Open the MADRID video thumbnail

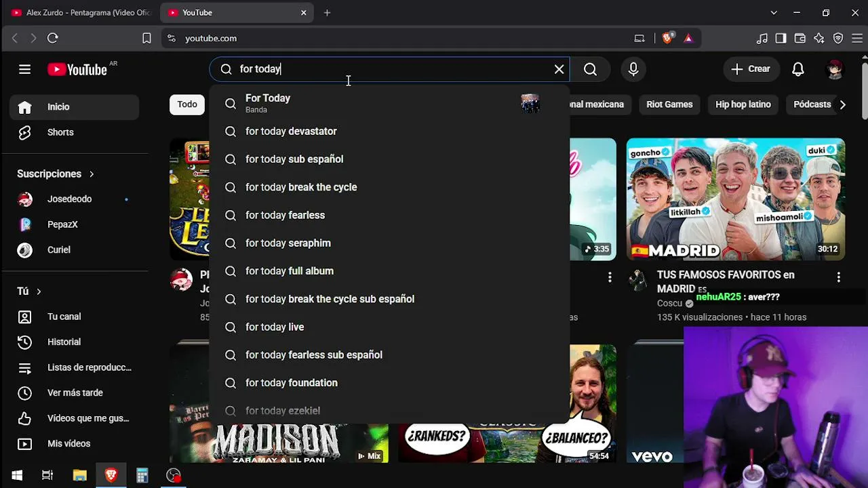tap(736, 199)
